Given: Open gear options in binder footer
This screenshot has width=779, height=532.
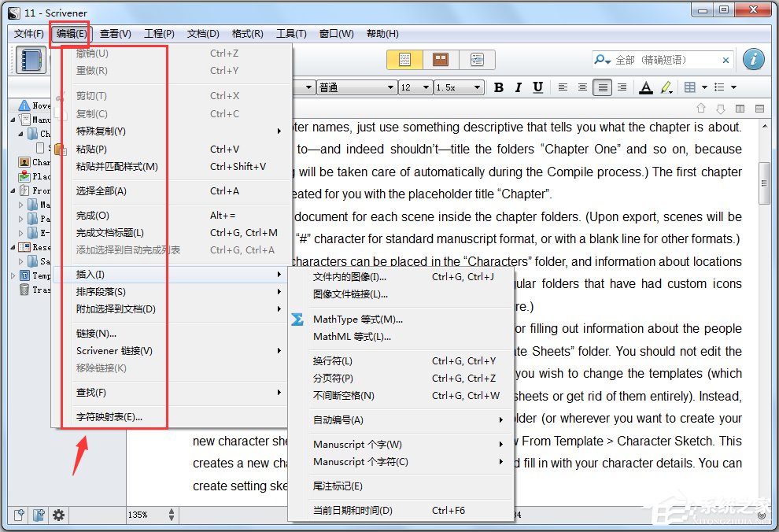Looking at the screenshot, I should coord(59,515).
